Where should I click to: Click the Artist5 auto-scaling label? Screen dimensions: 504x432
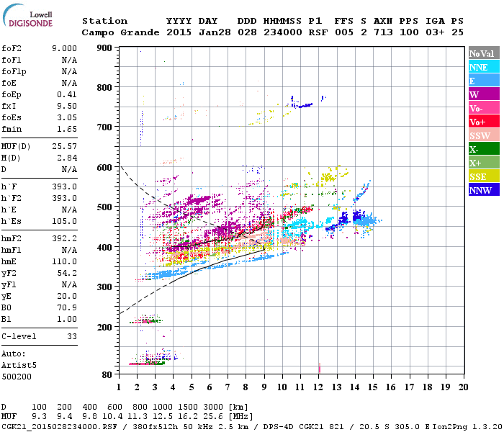tap(19, 366)
